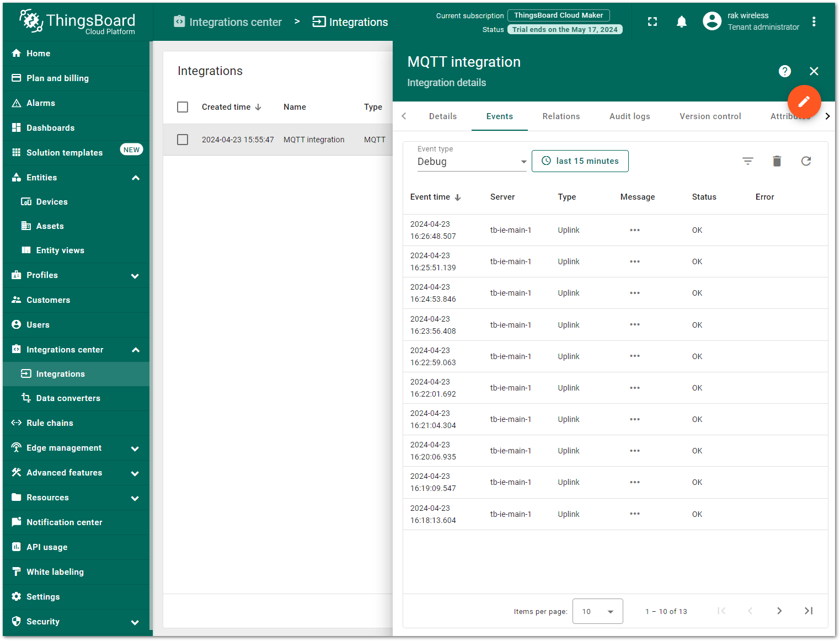The width and height of the screenshot is (840, 641).
Task: Open Items per page dropdown
Action: pyautogui.click(x=598, y=611)
